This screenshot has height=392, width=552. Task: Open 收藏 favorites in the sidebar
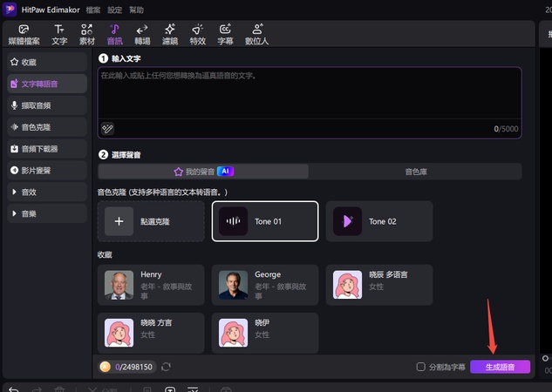[47, 62]
